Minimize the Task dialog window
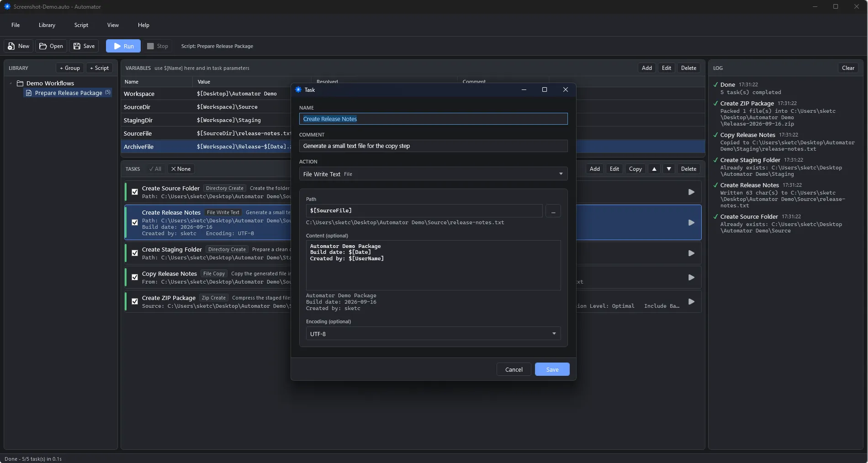 click(x=524, y=89)
